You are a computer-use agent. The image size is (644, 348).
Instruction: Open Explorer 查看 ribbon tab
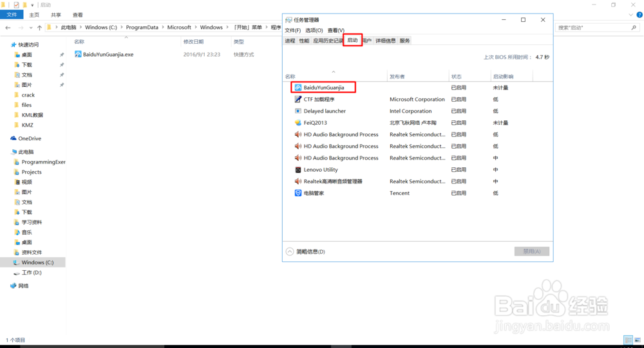(78, 15)
